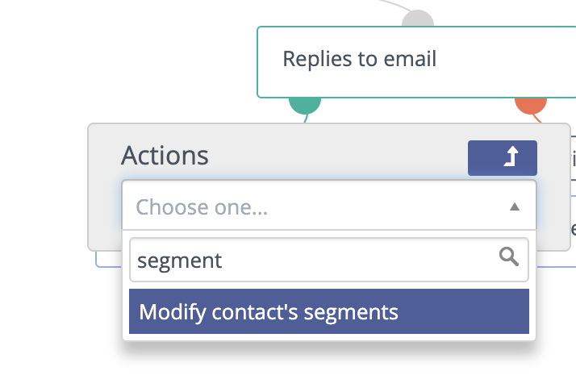Screen dimensions: 576x392
Task: Collapse the list using the small triangle arrow
Action: point(515,206)
